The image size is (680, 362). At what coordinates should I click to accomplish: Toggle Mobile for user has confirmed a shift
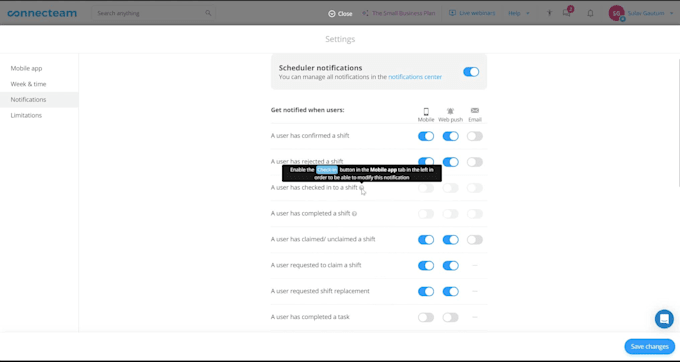tap(426, 136)
